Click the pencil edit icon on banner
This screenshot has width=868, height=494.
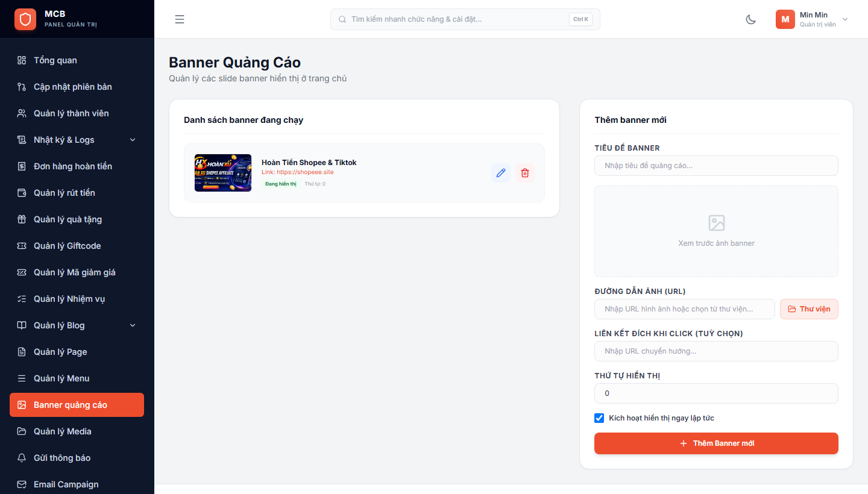tap(500, 173)
